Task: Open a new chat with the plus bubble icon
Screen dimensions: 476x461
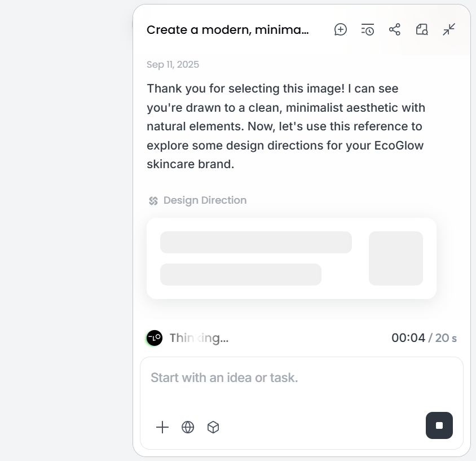Action: tap(341, 29)
